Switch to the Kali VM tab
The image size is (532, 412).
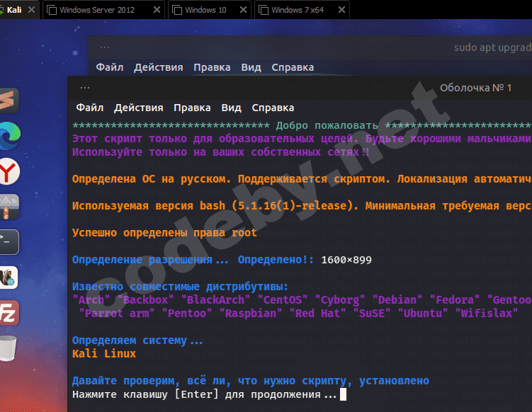pos(13,10)
